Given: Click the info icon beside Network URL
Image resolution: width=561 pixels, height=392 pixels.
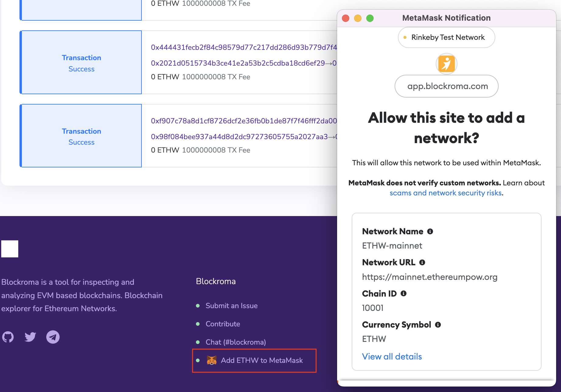Looking at the screenshot, I should [x=422, y=263].
